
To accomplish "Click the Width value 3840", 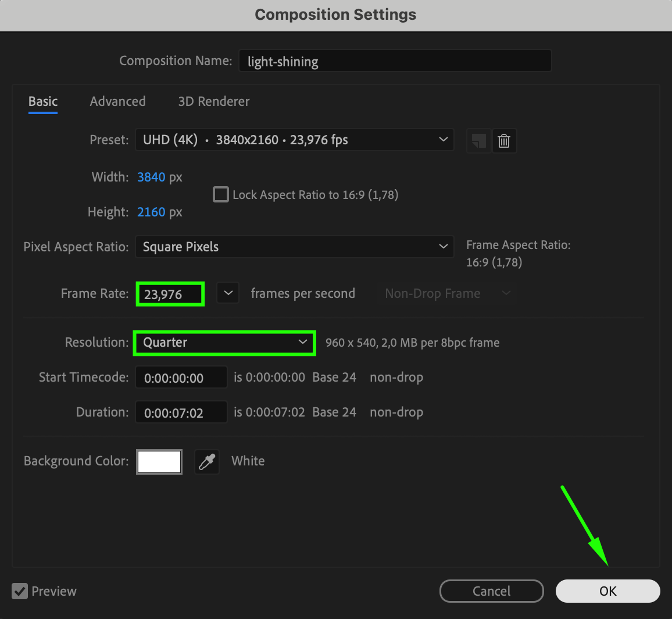I will (151, 177).
